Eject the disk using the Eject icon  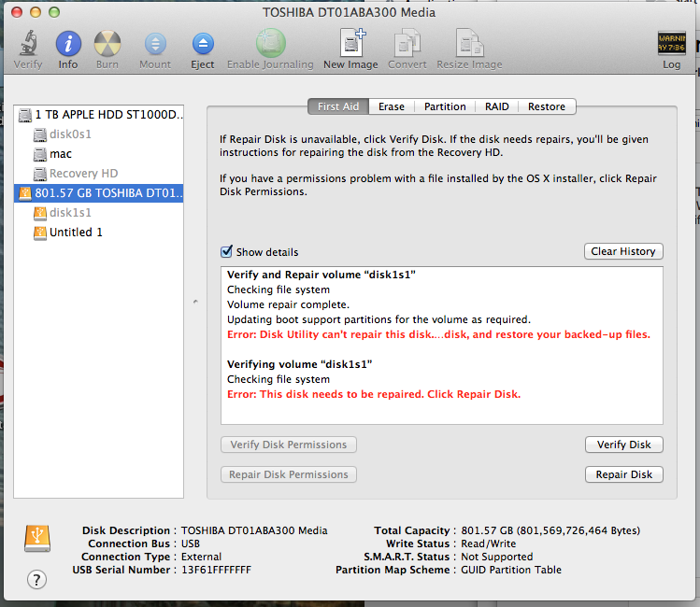203,44
